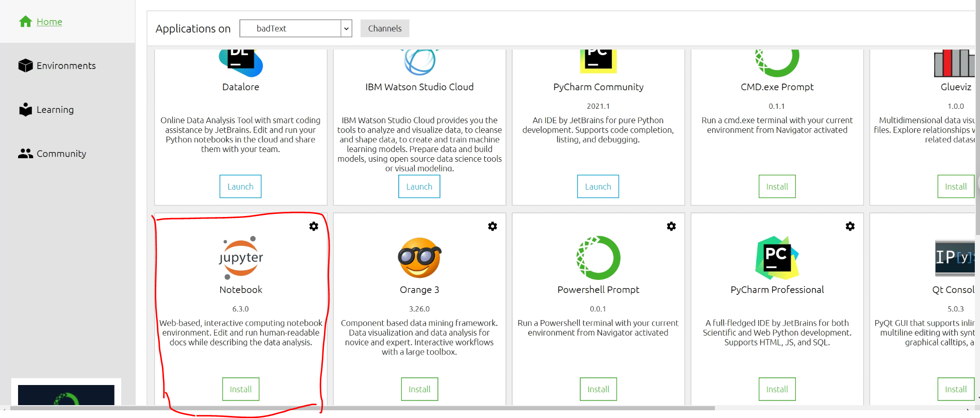980x418 pixels.
Task: Click the Orange 3 logo
Action: pyautogui.click(x=419, y=258)
